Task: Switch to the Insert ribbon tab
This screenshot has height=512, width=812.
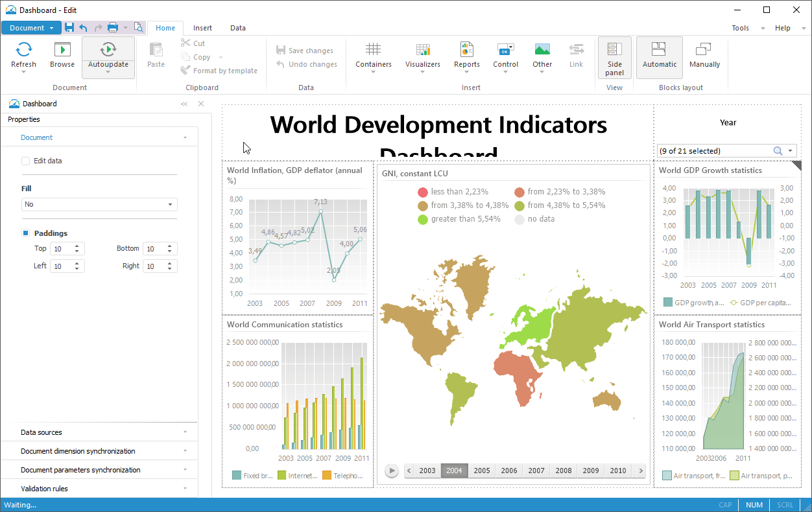Action: (202, 28)
